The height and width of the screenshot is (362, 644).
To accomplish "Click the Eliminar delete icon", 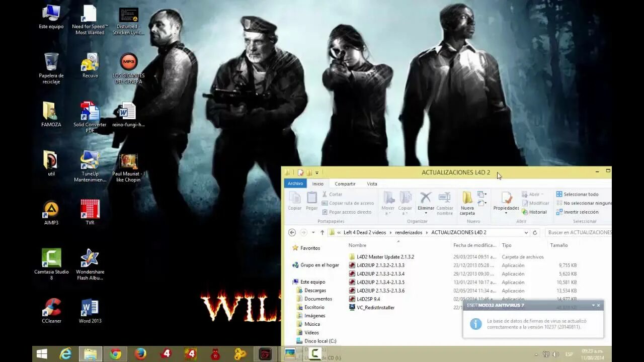I will [x=426, y=198].
